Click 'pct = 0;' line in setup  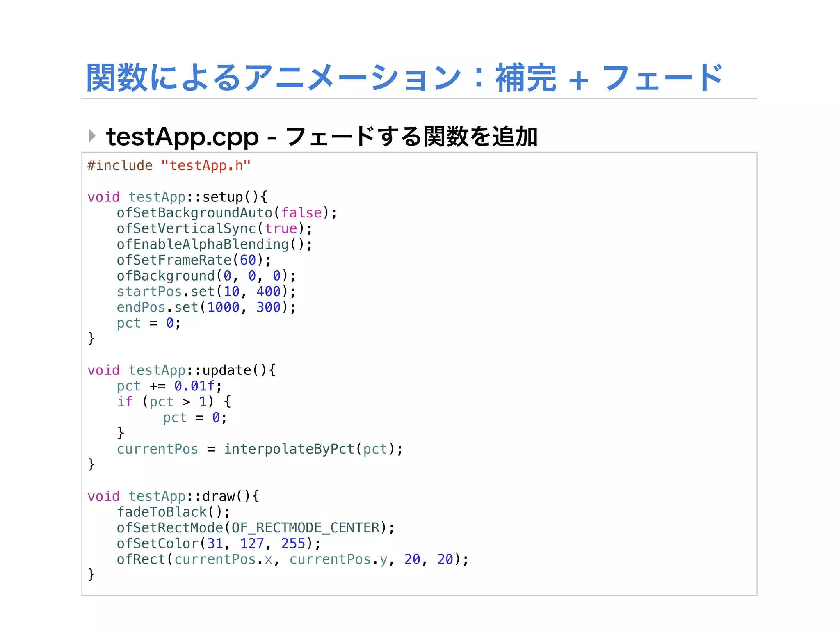click(148, 323)
